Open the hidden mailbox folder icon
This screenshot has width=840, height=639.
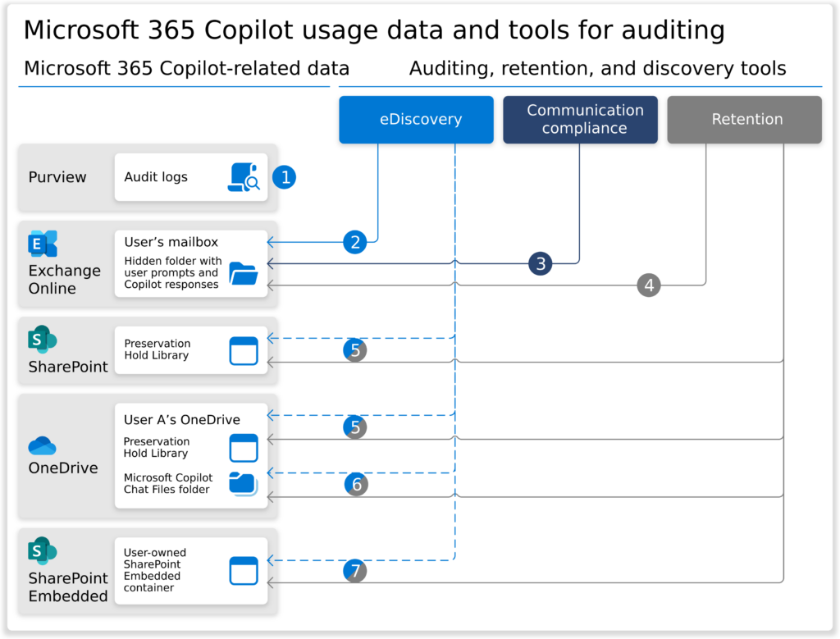243,273
